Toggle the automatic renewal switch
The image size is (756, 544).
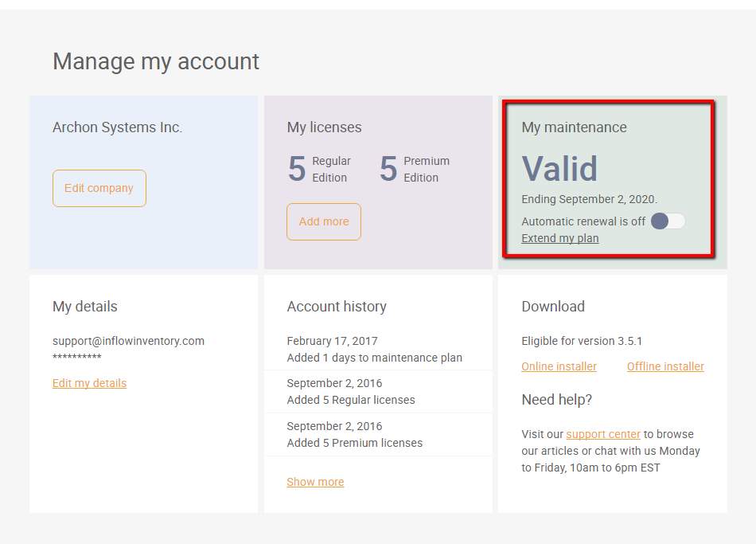pyautogui.click(x=668, y=221)
